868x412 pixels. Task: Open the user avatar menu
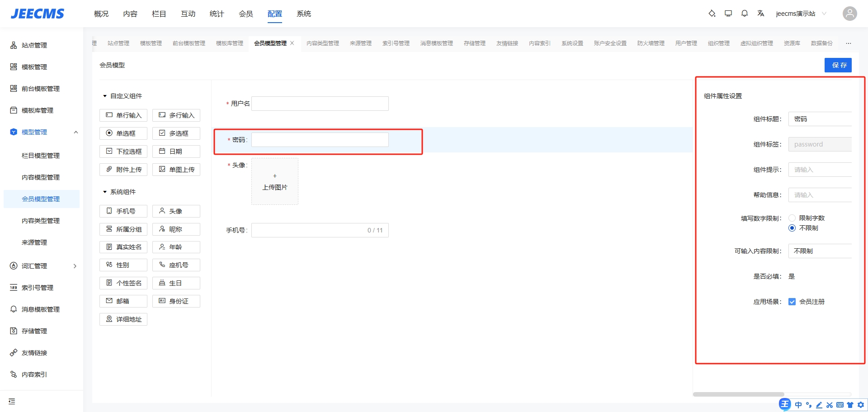(850, 14)
